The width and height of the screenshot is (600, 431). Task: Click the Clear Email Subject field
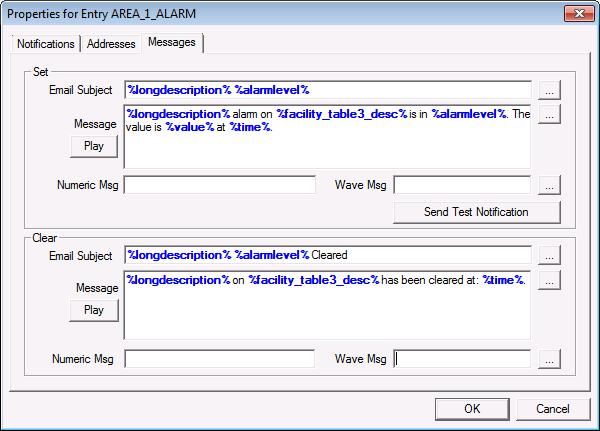[328, 255]
